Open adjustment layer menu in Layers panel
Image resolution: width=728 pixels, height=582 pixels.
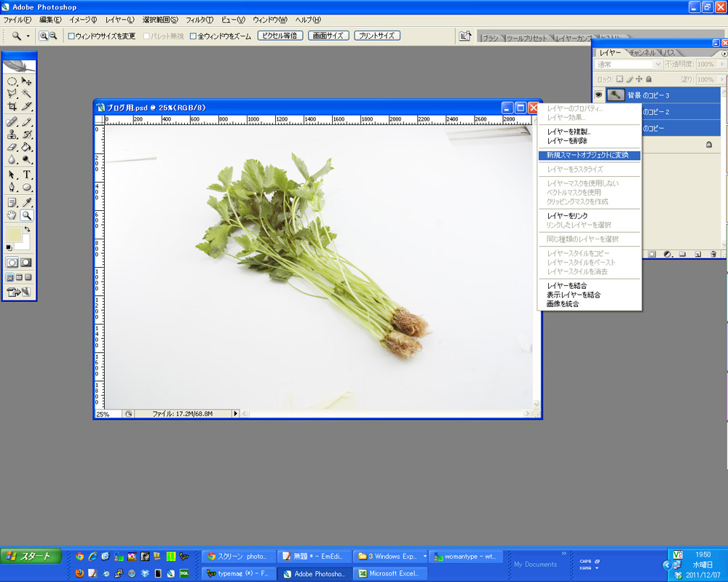(x=667, y=254)
